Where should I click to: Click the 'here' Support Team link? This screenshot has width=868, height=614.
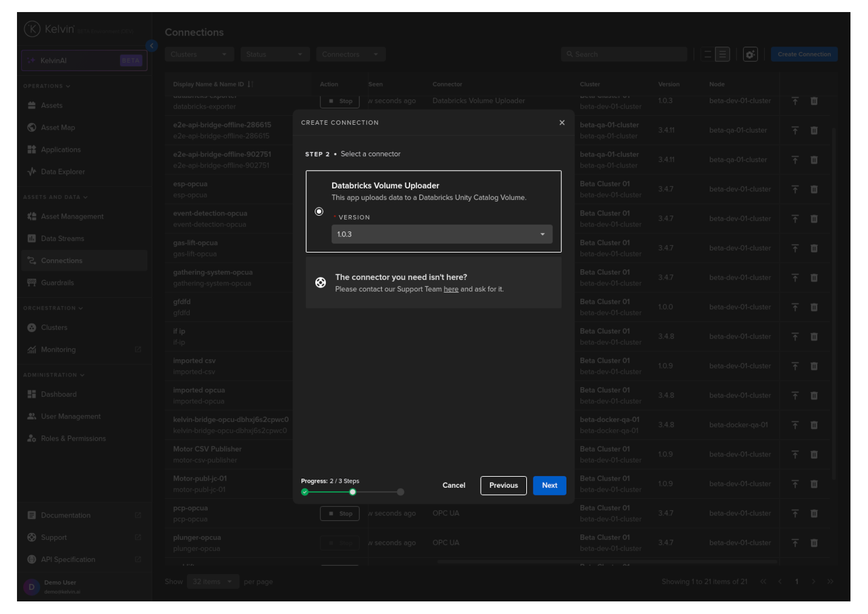coord(451,289)
